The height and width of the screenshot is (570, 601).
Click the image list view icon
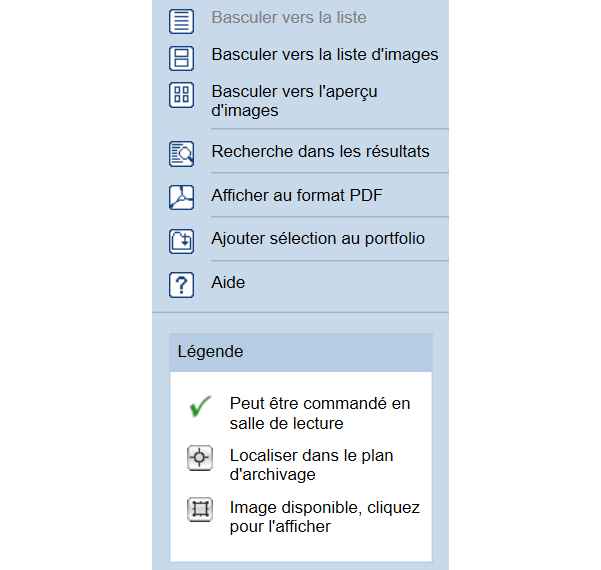pyautogui.click(x=181, y=58)
